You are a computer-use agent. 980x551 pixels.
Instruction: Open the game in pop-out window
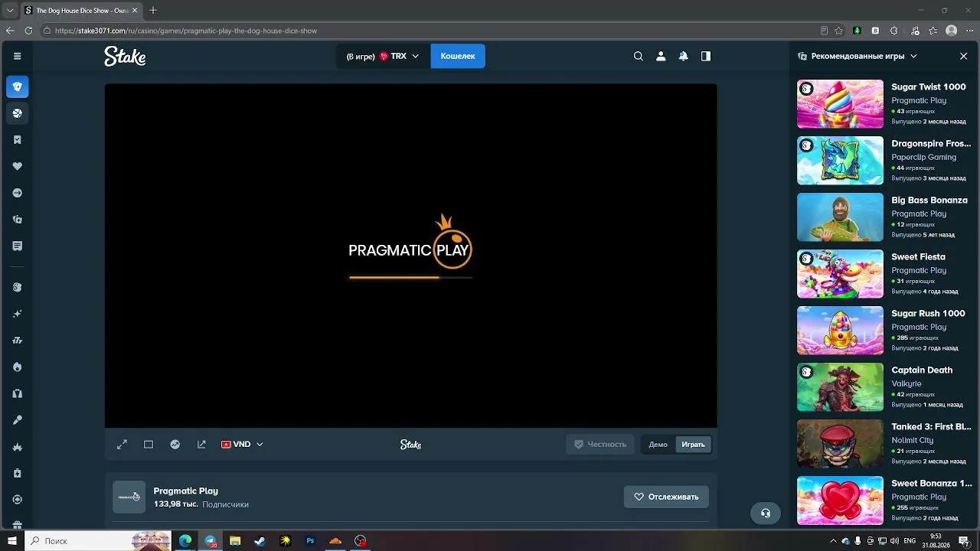201,445
